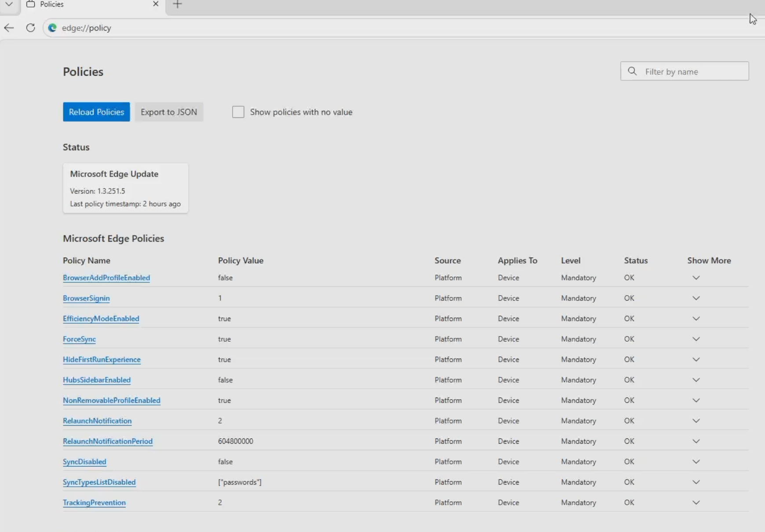
Task: Expand Show More for NonRemovableProfileEnabled row
Action: pos(696,400)
